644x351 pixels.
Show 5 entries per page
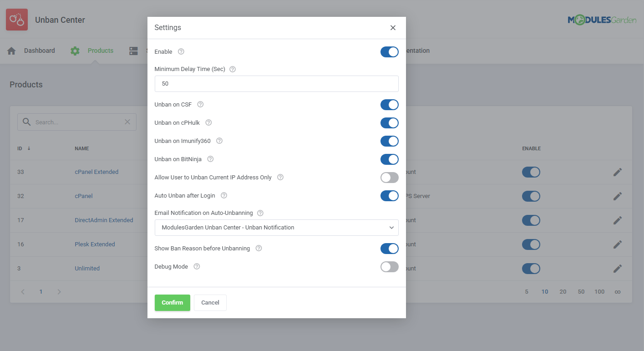pyautogui.click(x=527, y=292)
